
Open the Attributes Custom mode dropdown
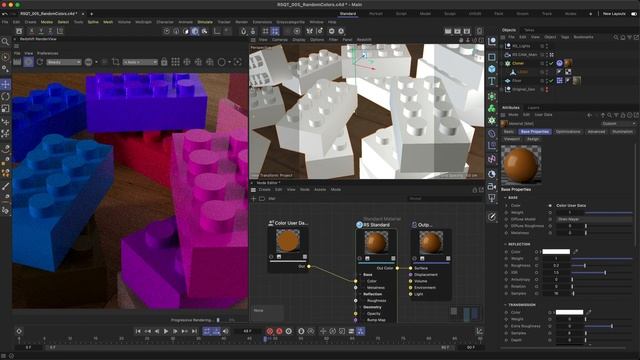(618, 124)
